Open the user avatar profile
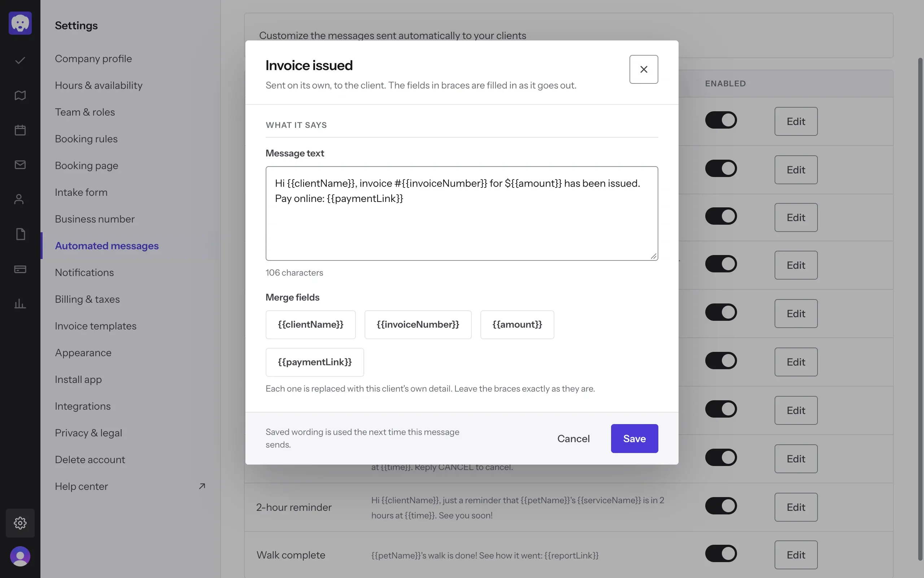Image resolution: width=924 pixels, height=578 pixels. 20,556
